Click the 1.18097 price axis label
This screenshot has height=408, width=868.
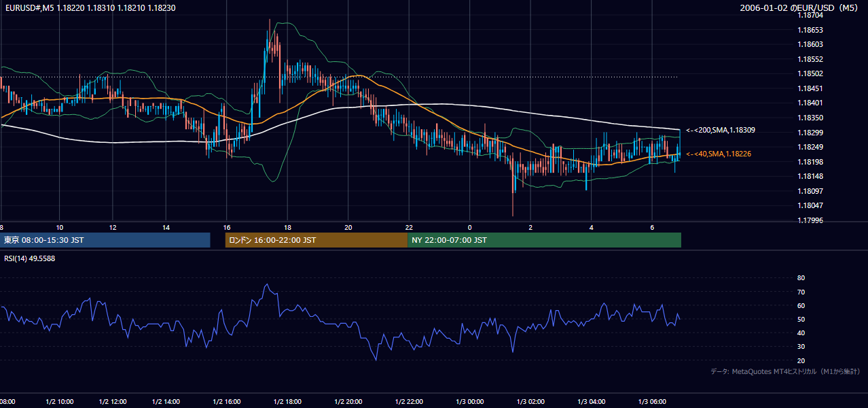pos(810,191)
